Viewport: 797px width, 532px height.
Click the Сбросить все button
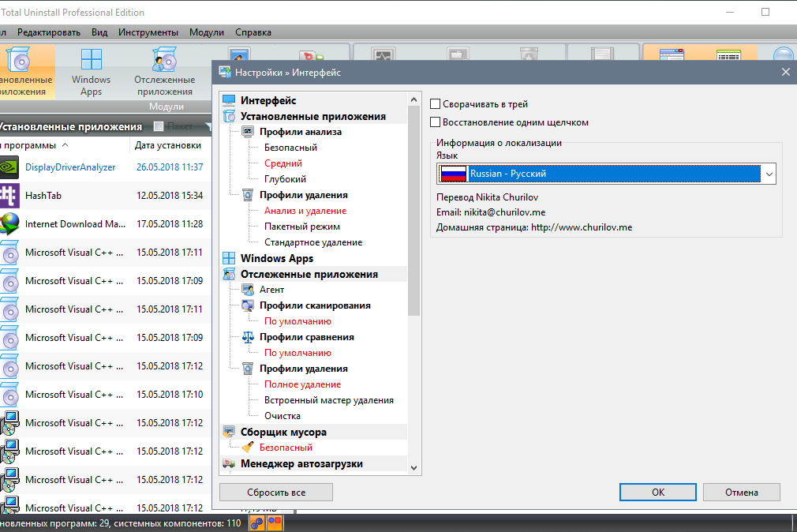click(276, 492)
